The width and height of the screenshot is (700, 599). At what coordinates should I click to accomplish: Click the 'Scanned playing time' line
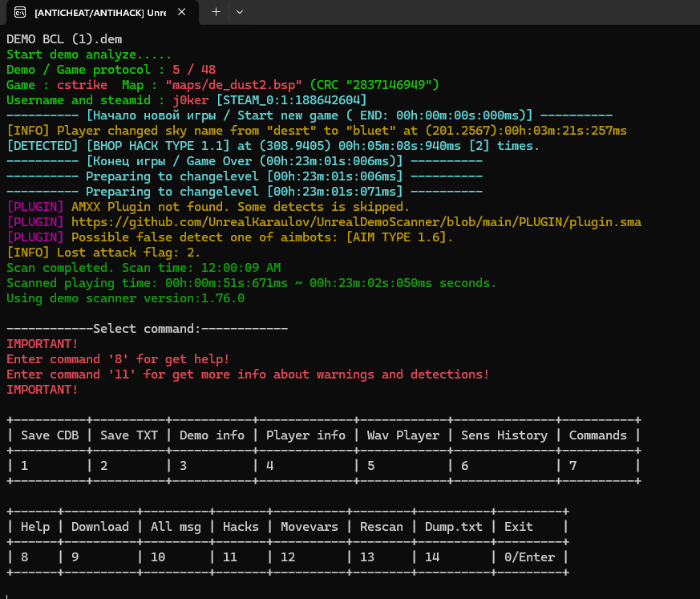(251, 282)
